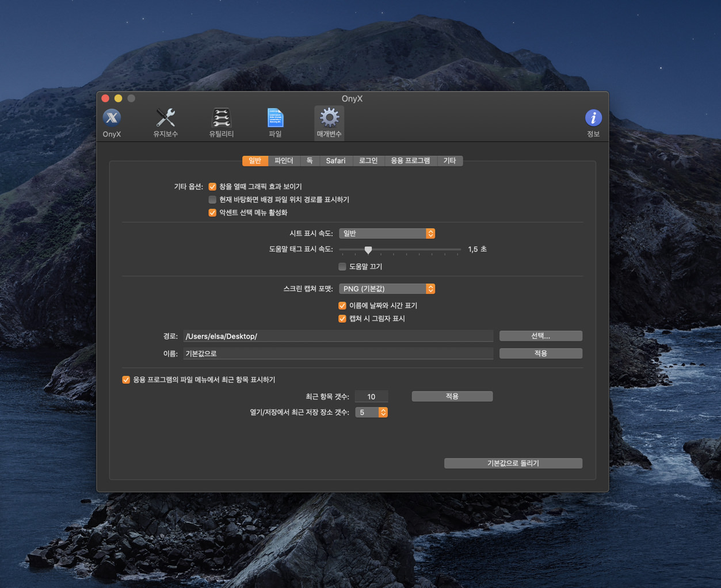
Task: Open 최근 저장 장소 갯수 dropdown showing 5
Action: click(x=371, y=413)
